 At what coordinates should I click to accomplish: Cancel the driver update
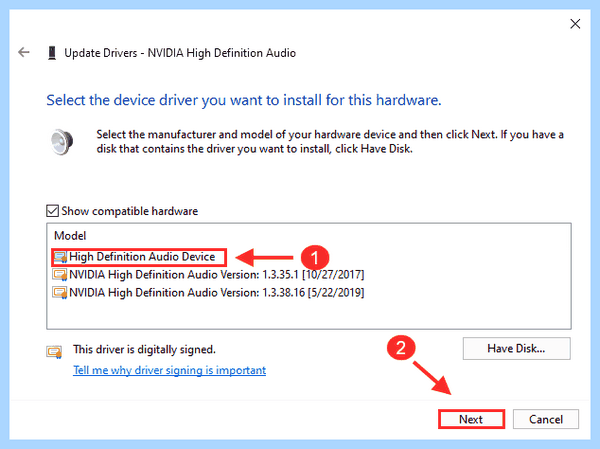pyautogui.click(x=546, y=419)
